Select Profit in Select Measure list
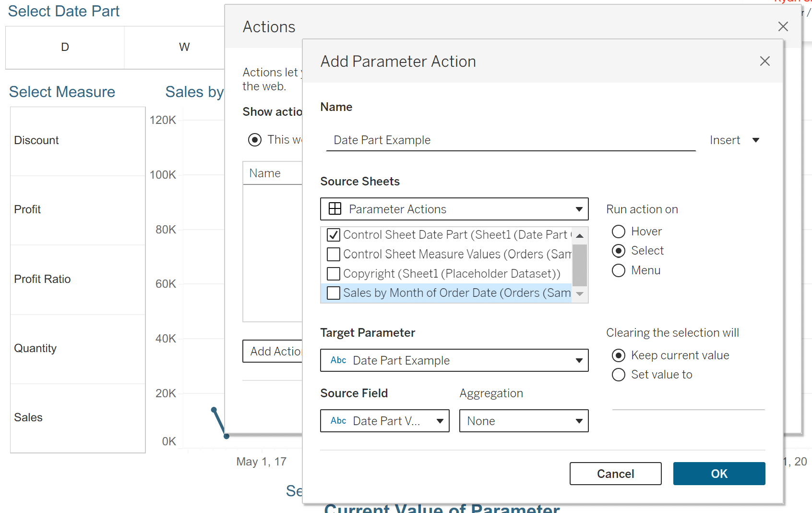The image size is (812, 513). point(78,210)
